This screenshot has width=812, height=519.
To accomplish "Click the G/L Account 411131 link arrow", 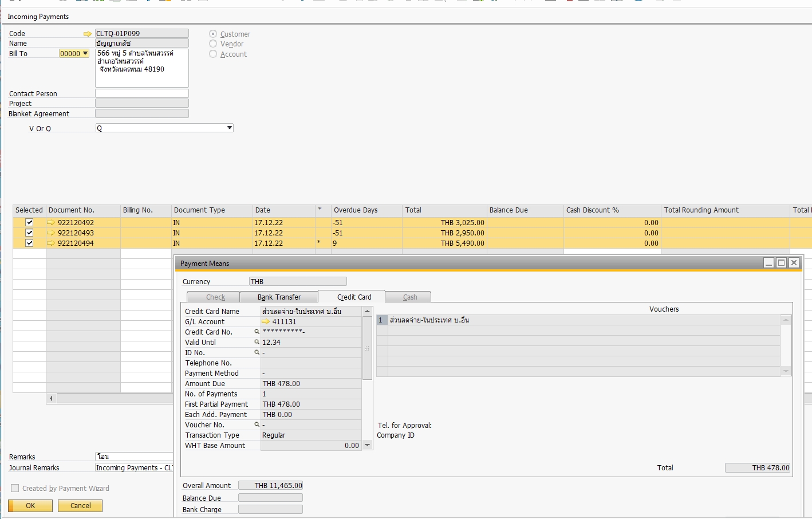I will tap(266, 322).
